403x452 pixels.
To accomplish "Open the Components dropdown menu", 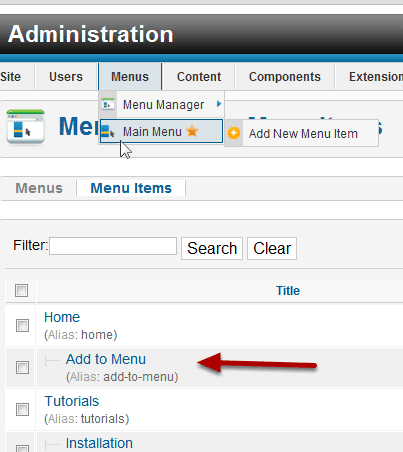I will click(x=285, y=77).
